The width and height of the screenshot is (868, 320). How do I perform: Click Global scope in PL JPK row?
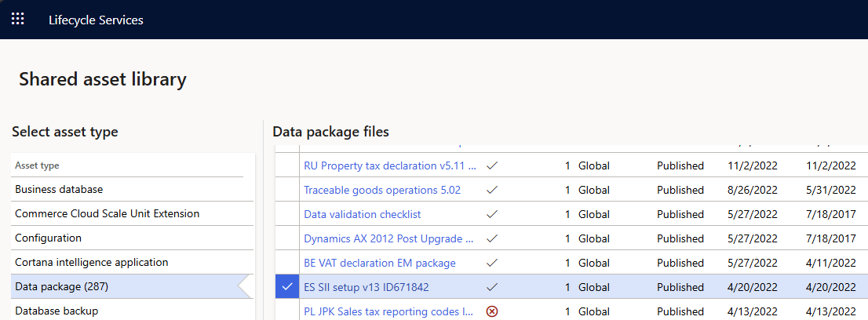(594, 311)
